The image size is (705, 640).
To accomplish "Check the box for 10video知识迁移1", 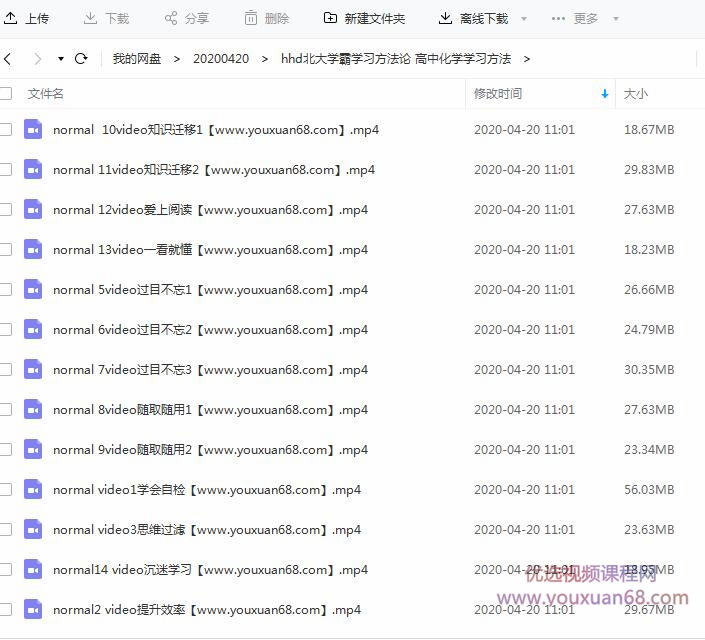I will (x=5, y=130).
